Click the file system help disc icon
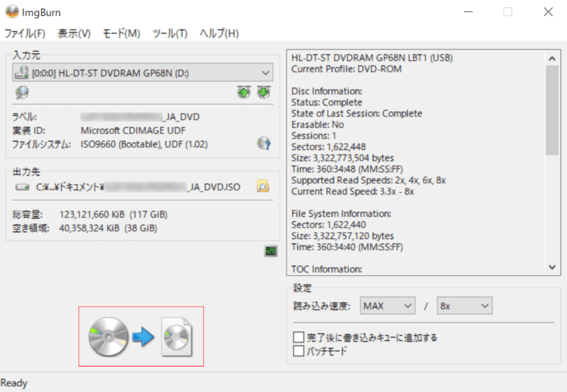The width and height of the screenshot is (567, 392). 264,144
